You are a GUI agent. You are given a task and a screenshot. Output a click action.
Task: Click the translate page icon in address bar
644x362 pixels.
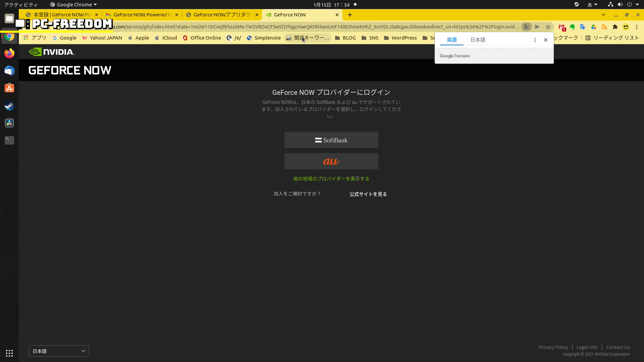click(527, 27)
